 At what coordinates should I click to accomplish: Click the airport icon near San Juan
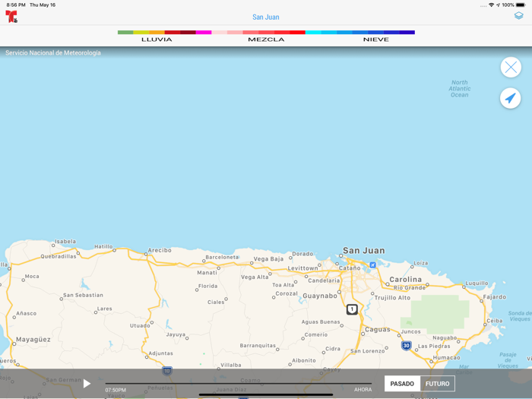372,265
